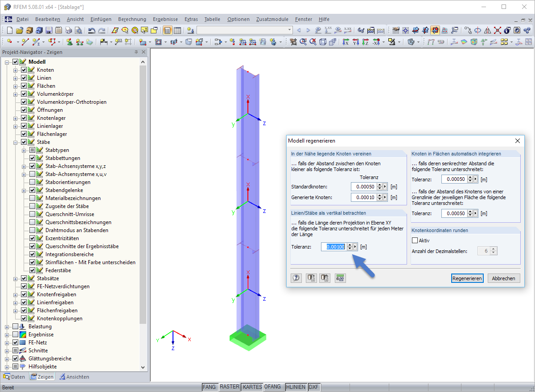Enable the Staborientierungen checkbox

[x=33, y=182]
